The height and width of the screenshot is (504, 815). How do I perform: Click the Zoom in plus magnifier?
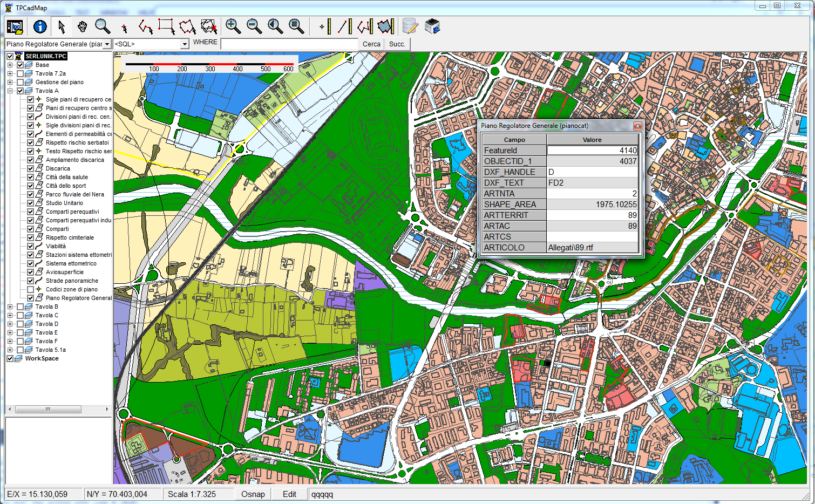(233, 26)
